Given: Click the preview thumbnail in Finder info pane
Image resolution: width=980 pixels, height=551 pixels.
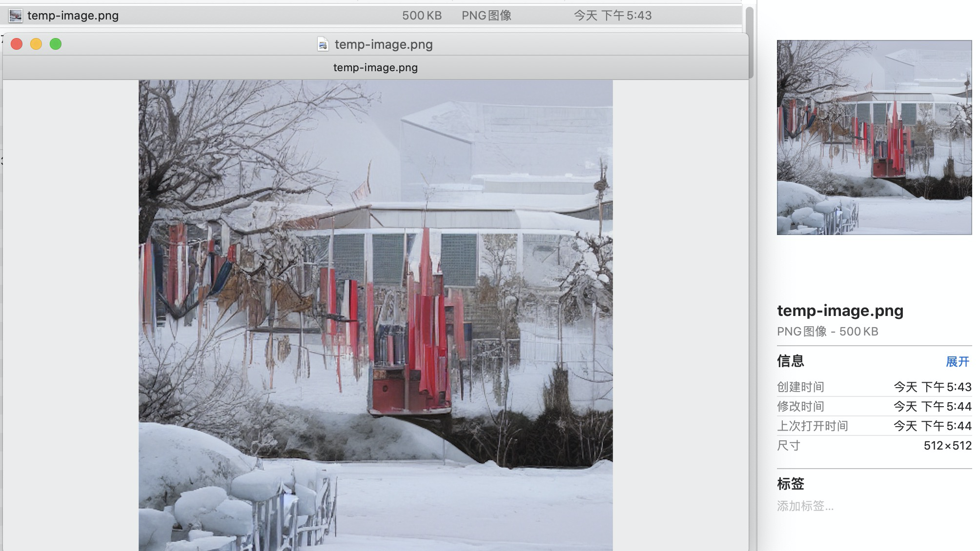Looking at the screenshot, I should coord(874,138).
